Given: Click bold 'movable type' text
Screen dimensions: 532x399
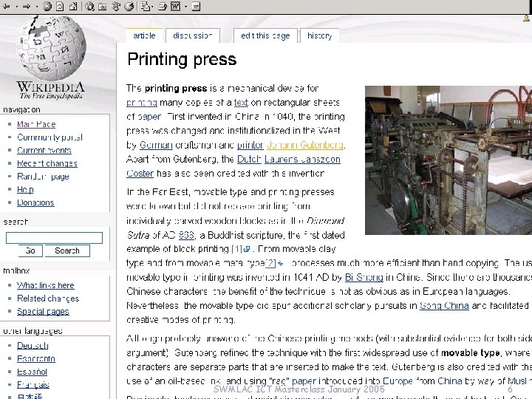Looking at the screenshot, I should point(470,353).
